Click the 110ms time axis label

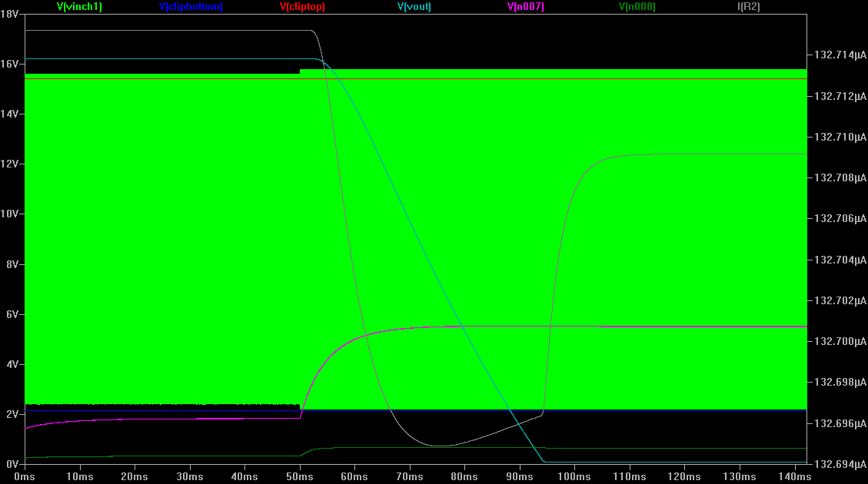629,476
